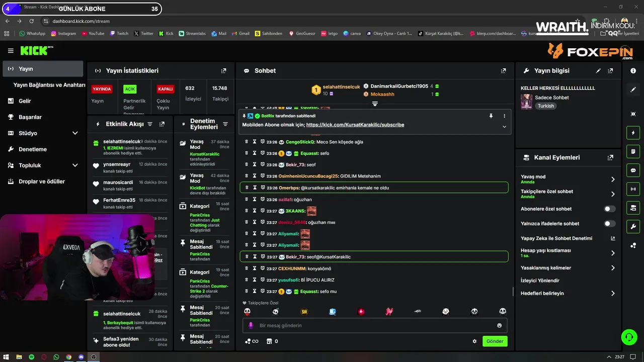Open the Denetim Eylemleri filter menu
The image size is (644, 362).
tap(225, 124)
